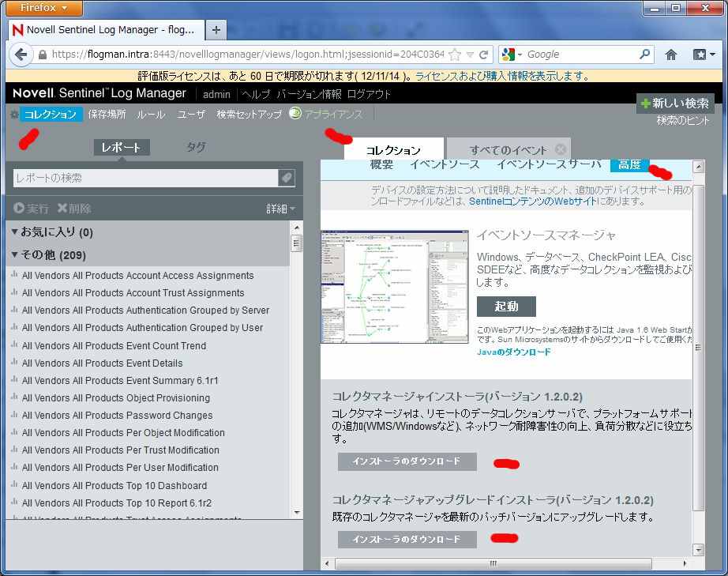Click chart icon for Account Access Assignments
The image size is (728, 576).
(x=14, y=275)
